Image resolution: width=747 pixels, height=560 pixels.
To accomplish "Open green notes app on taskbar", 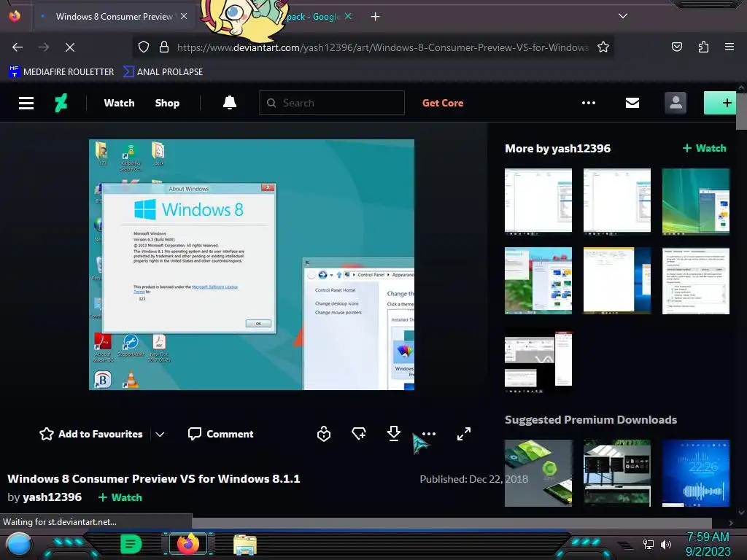I will 131,544.
